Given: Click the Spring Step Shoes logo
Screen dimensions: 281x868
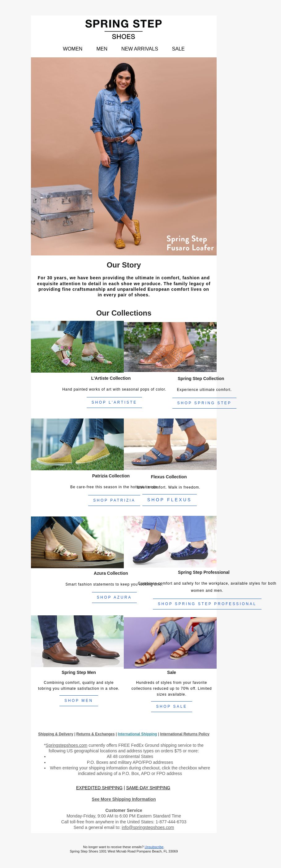Looking at the screenshot, I should [123, 29].
